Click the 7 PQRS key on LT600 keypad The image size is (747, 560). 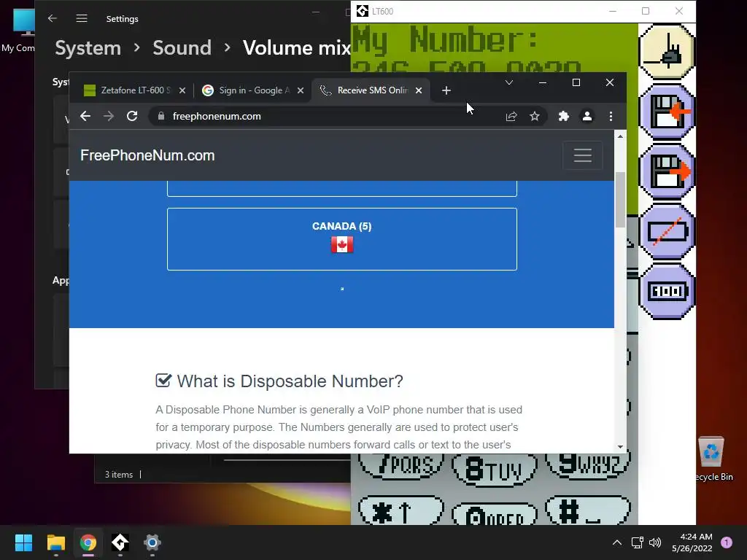tap(401, 464)
